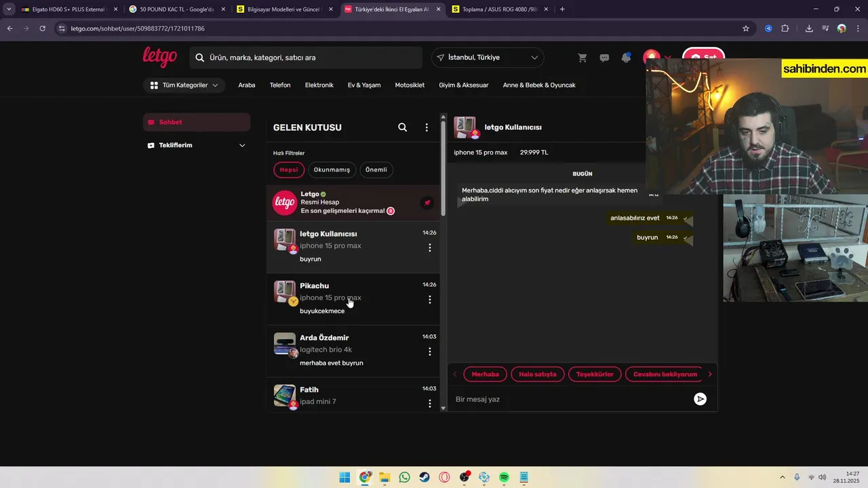Click the letgo logo in the header
The image size is (868, 488).
(x=160, y=57)
